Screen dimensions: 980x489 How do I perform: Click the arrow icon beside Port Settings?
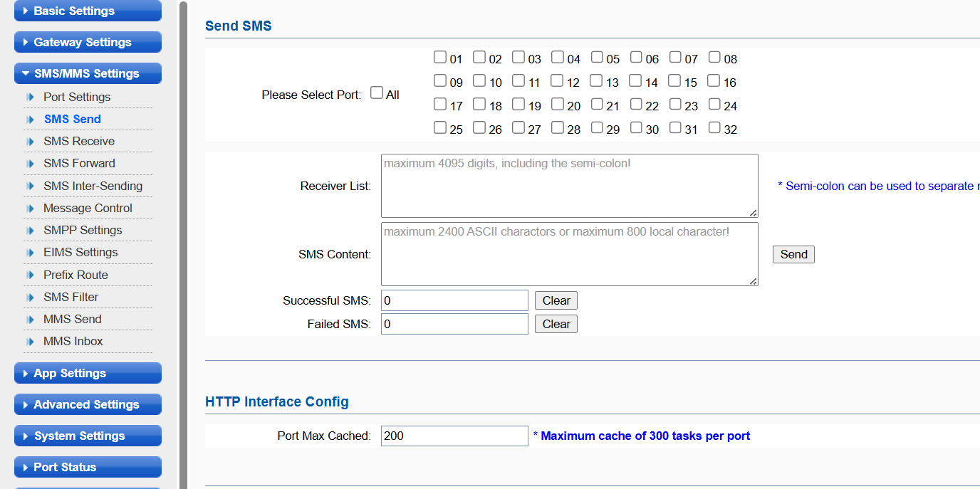click(x=30, y=97)
